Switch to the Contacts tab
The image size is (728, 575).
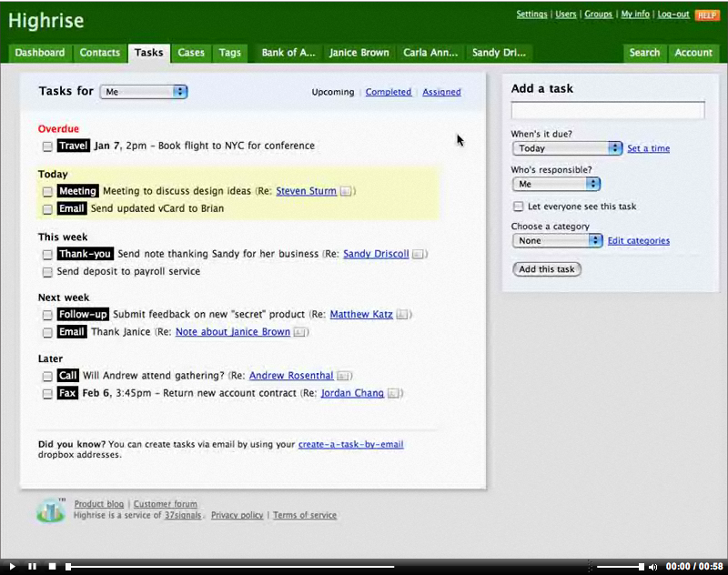[100, 53]
